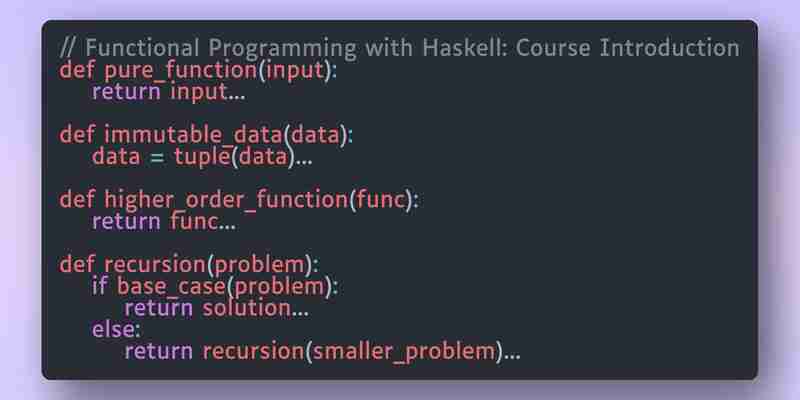Click smaller_problem argument in recursive call

pyautogui.click(x=404, y=352)
